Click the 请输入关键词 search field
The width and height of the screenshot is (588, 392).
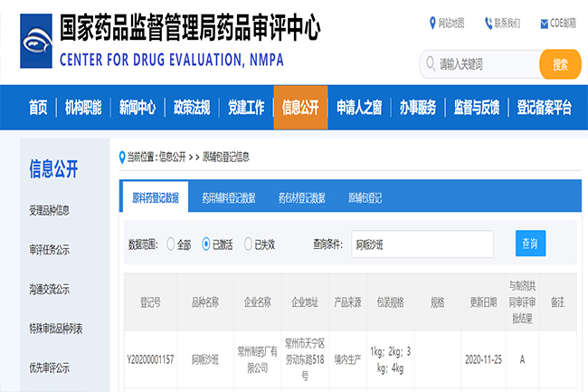[x=484, y=64]
